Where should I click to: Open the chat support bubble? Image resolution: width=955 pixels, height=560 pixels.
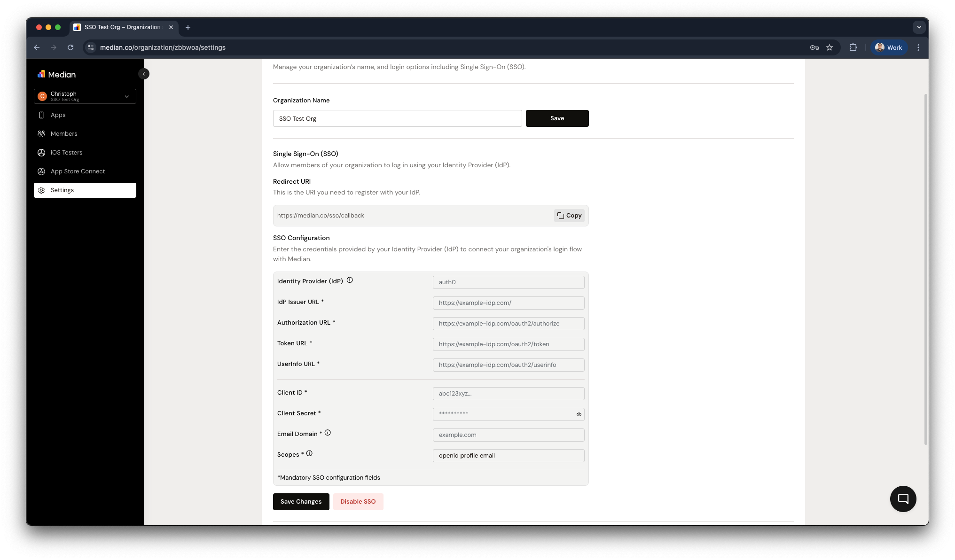[x=903, y=498]
